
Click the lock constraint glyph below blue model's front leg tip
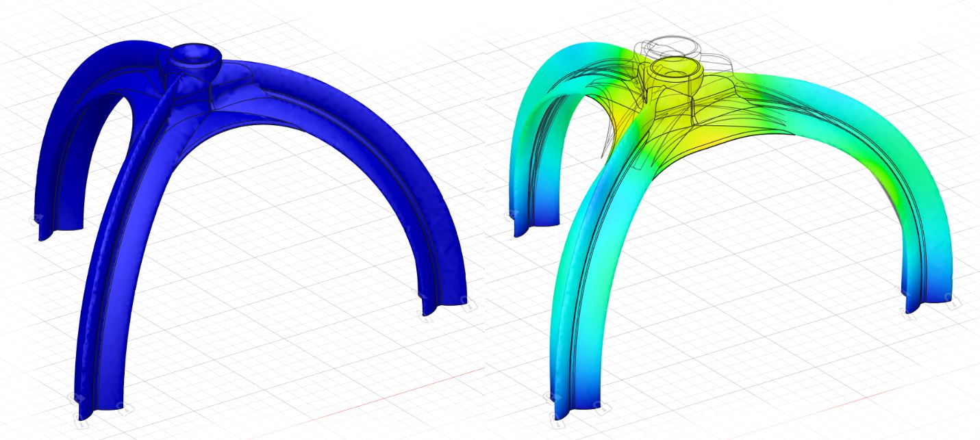[81, 422]
